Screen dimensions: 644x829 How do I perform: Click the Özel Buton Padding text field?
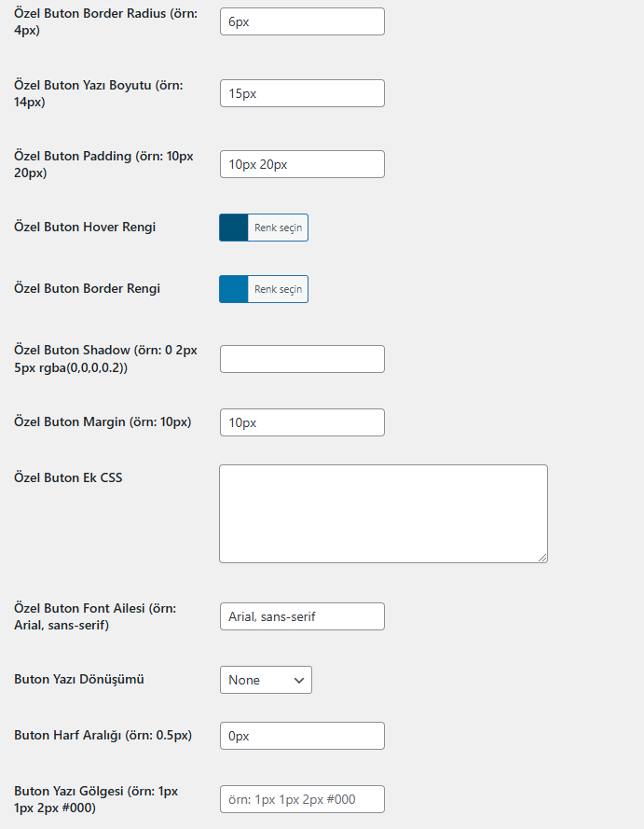(302, 164)
